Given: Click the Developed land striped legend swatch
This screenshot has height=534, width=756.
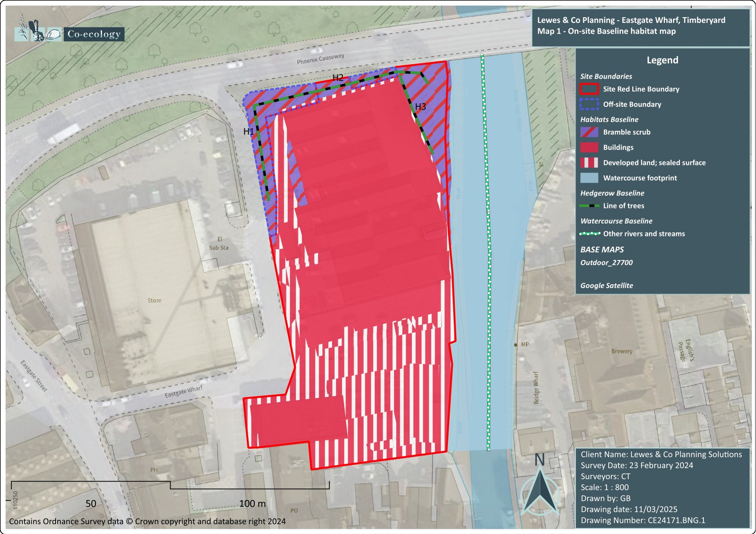Looking at the screenshot, I should point(589,163).
